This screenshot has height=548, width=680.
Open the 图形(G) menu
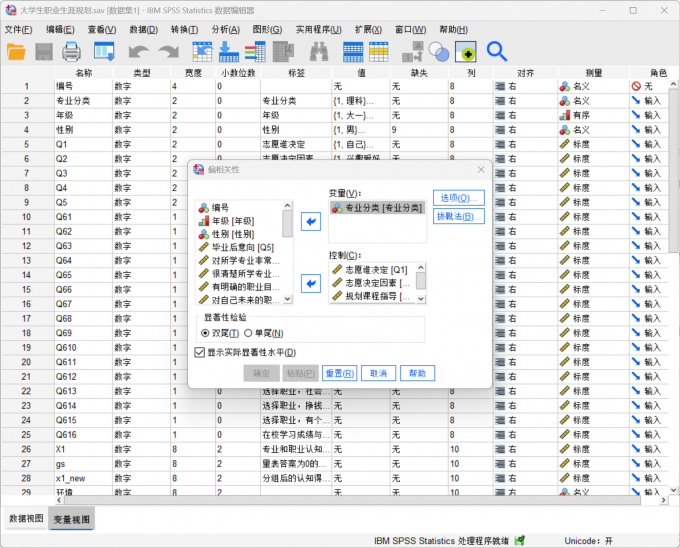pos(267,29)
